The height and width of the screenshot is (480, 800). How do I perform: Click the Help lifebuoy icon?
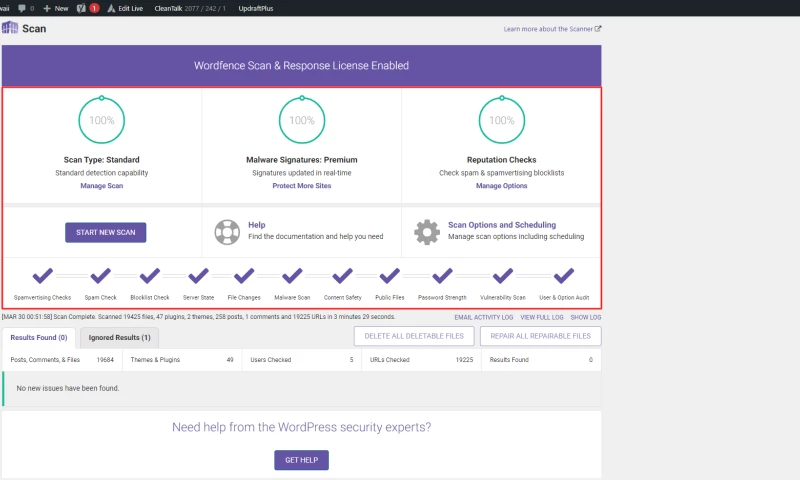click(x=227, y=232)
